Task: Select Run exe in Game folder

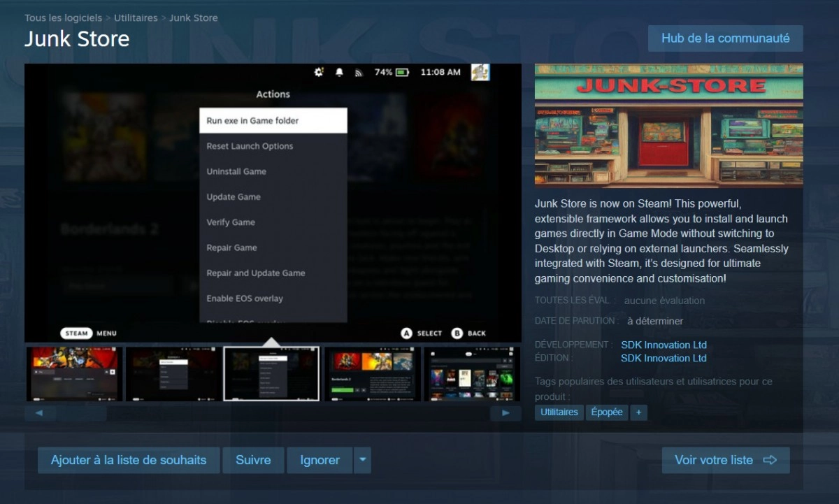Action: [273, 120]
